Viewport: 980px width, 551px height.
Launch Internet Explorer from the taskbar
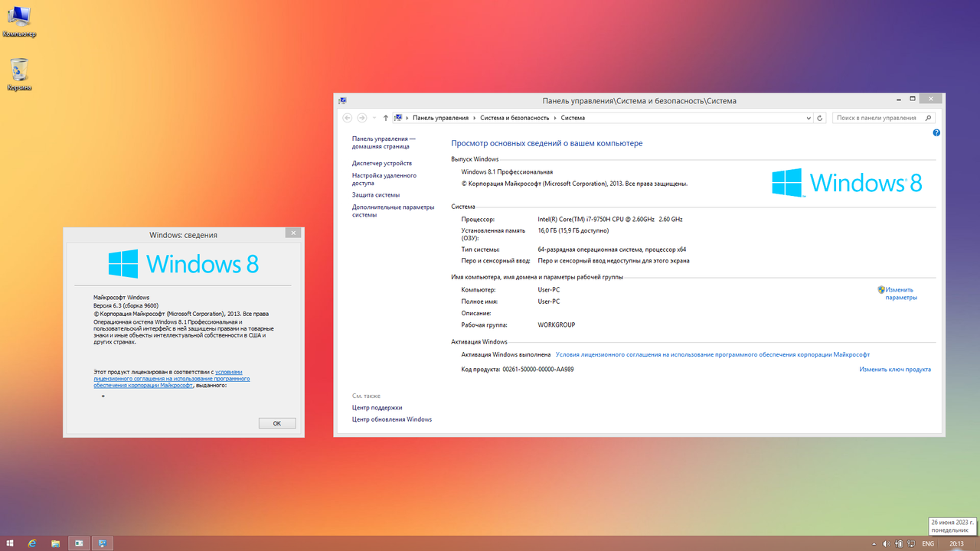(x=32, y=543)
